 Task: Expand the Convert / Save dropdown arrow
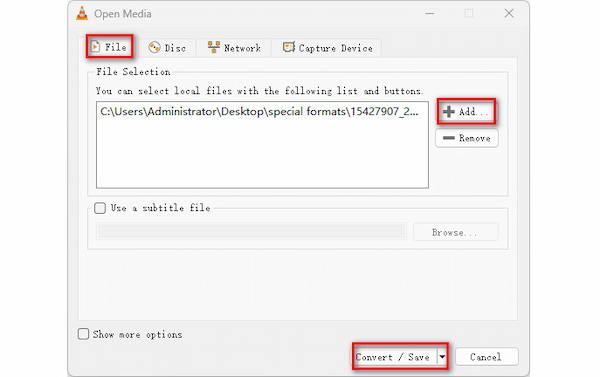coord(442,357)
